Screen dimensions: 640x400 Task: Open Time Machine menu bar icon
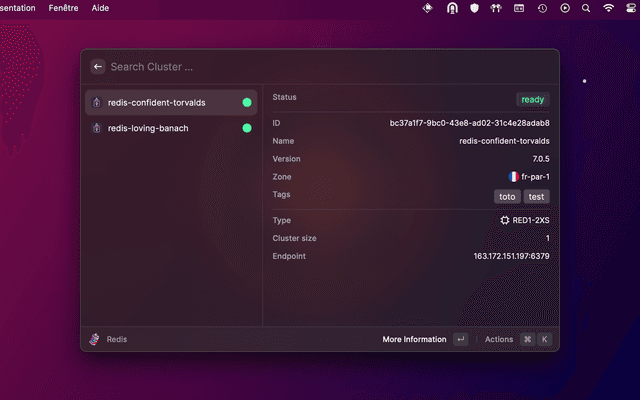(542, 8)
